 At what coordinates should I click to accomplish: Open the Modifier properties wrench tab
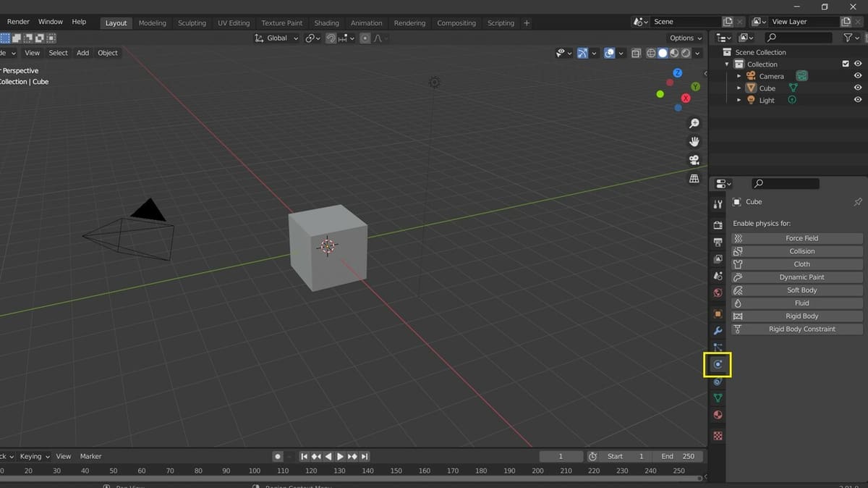click(718, 330)
